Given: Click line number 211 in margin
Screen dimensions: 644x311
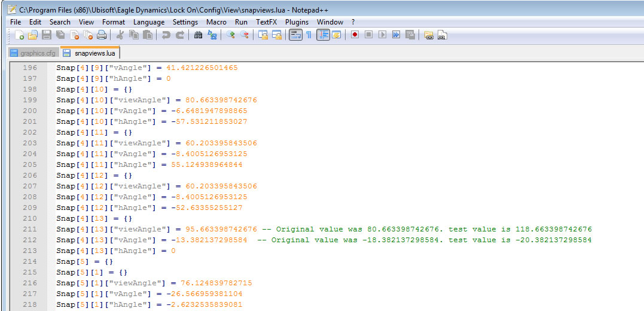Looking at the screenshot, I should 30,229.
